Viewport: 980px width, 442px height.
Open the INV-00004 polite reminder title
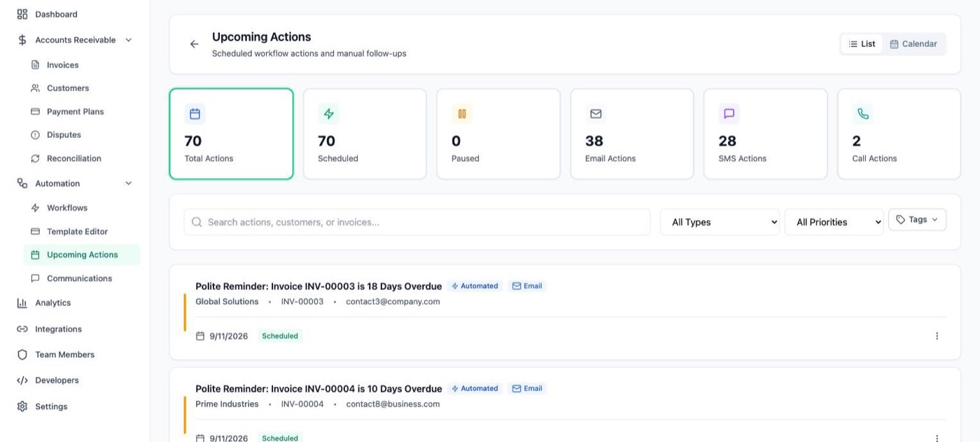318,389
